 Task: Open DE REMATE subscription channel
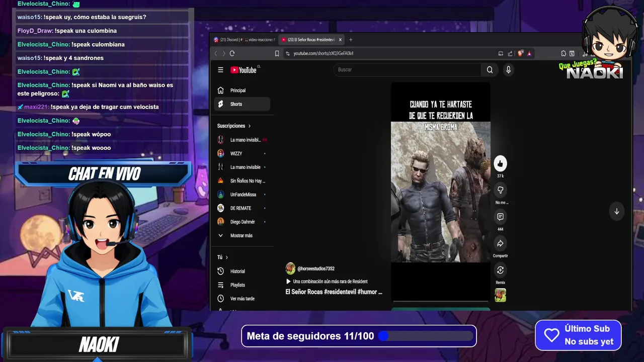242,208
